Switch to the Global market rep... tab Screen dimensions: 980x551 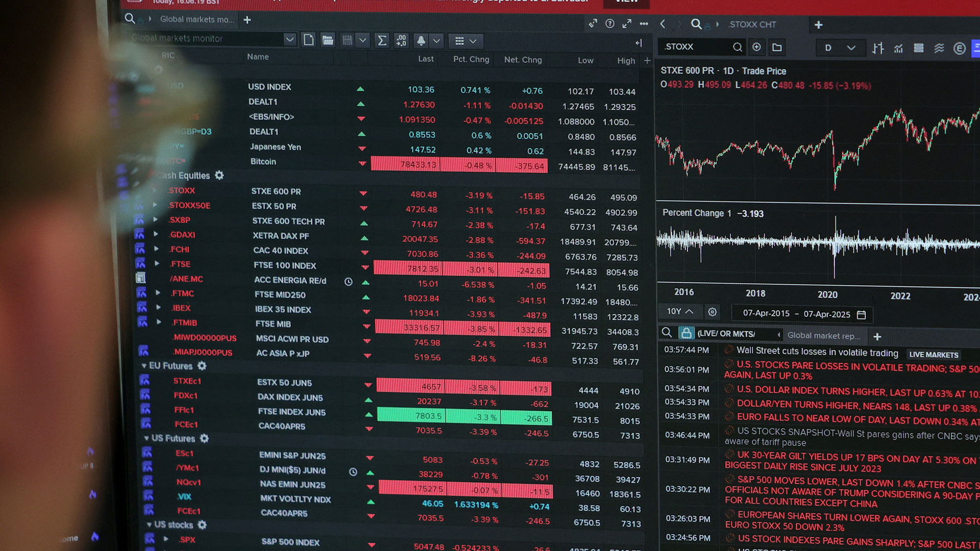click(x=823, y=336)
